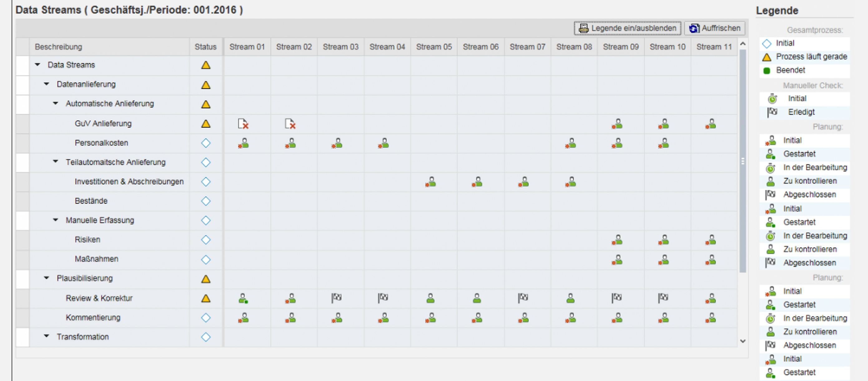Click the error document icon for GuV Anlieferung Stream 01

(243, 124)
